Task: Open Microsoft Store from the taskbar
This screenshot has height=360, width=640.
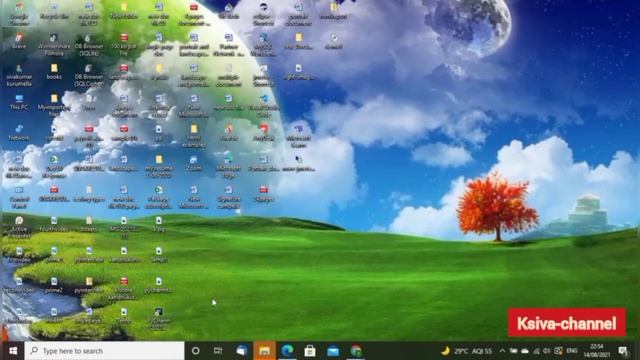Action: pyautogui.click(x=310, y=351)
